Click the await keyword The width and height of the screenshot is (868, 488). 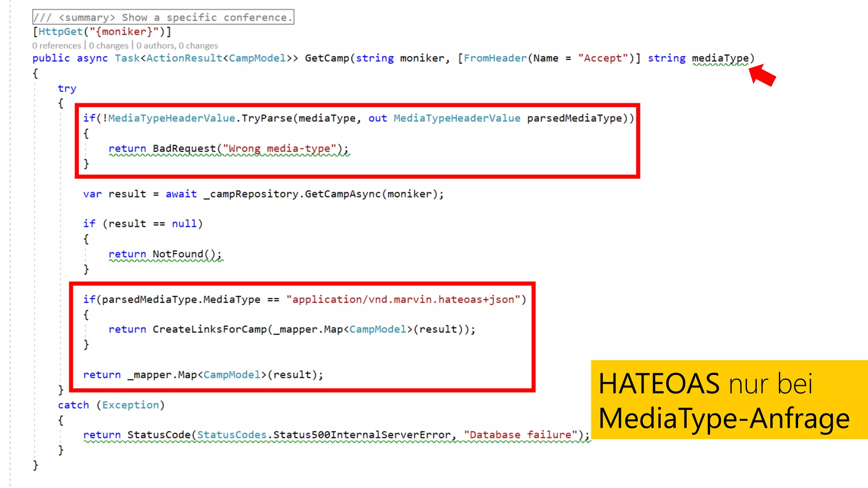click(x=181, y=194)
